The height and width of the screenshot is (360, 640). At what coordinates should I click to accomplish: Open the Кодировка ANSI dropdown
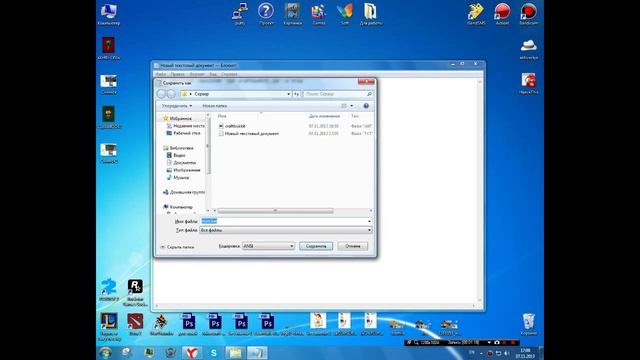[268, 246]
